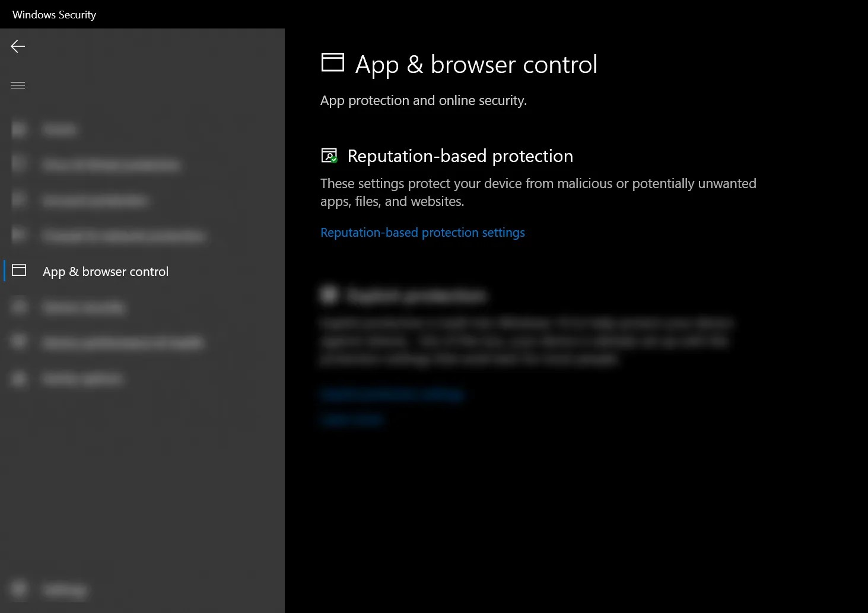Click the Reputation-based protection heading
Image resolution: width=868 pixels, height=613 pixels.
click(460, 155)
